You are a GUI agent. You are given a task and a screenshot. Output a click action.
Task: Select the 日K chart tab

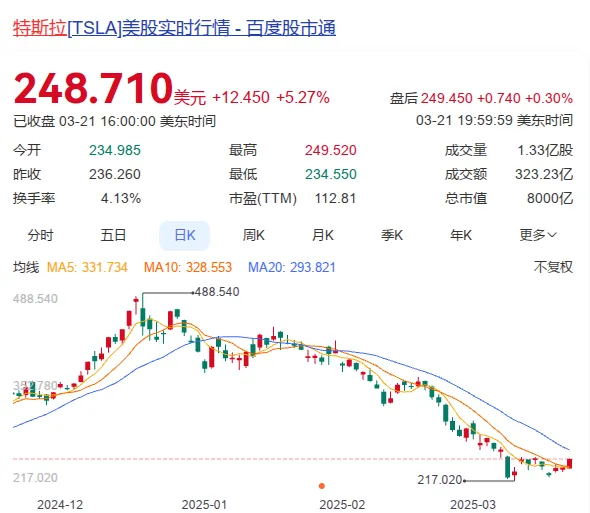tap(184, 236)
